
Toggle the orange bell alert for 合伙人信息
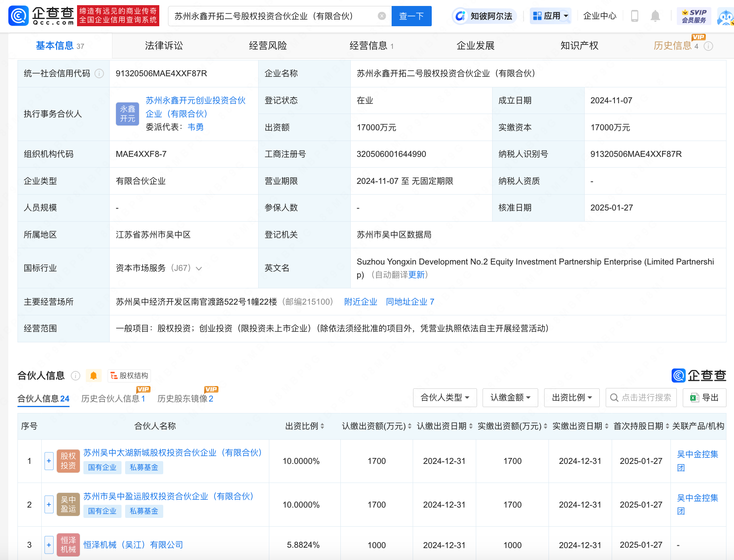[x=94, y=376]
